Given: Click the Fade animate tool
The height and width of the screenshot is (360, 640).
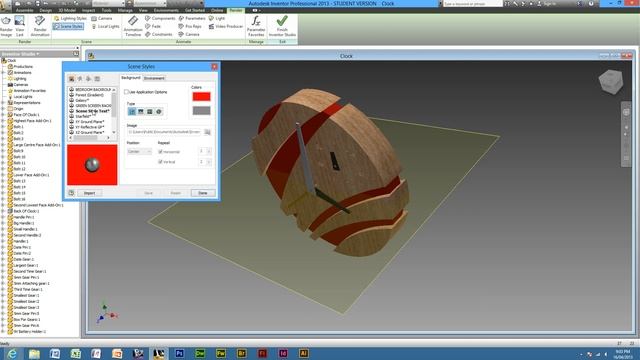Looking at the screenshot, I should tap(153, 26).
